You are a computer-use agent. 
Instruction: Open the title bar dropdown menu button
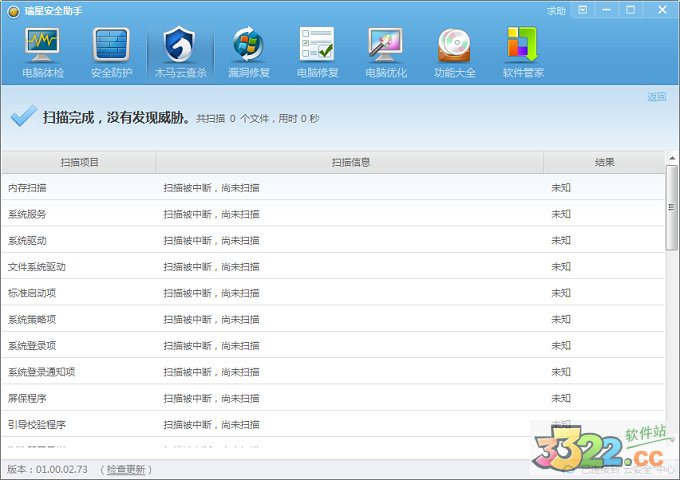pos(583,10)
